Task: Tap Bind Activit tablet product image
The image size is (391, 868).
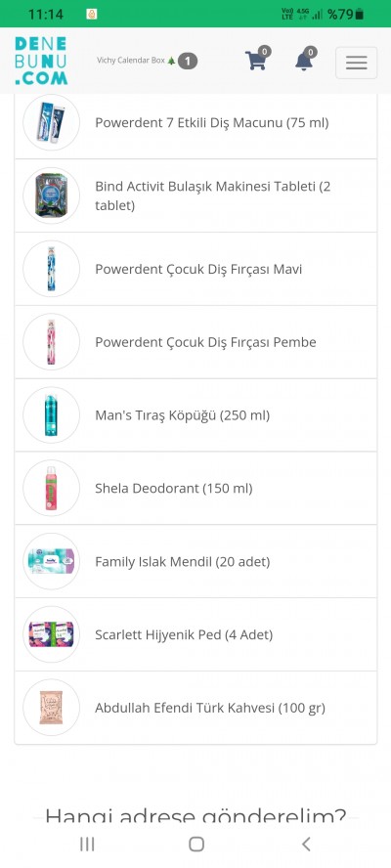Action: [52, 195]
